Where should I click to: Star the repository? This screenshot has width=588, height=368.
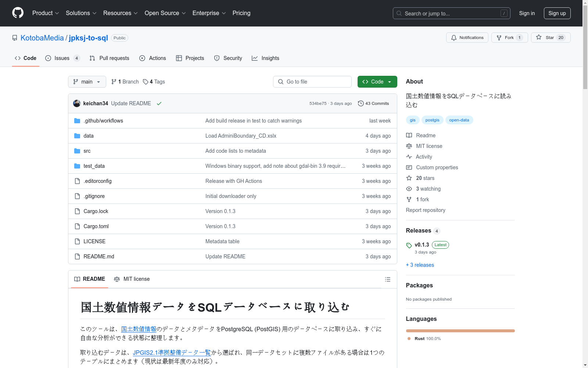pos(551,38)
